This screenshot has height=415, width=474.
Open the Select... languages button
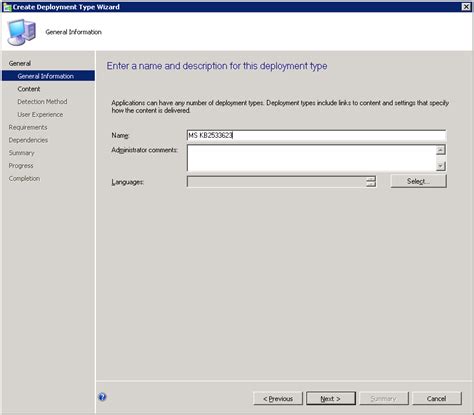[418, 181]
